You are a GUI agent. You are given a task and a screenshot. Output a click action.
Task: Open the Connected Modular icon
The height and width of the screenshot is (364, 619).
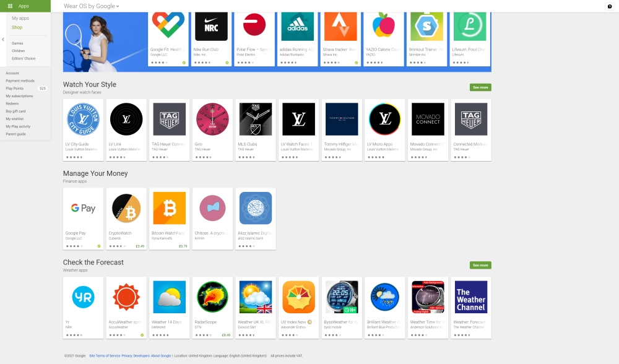click(x=471, y=119)
